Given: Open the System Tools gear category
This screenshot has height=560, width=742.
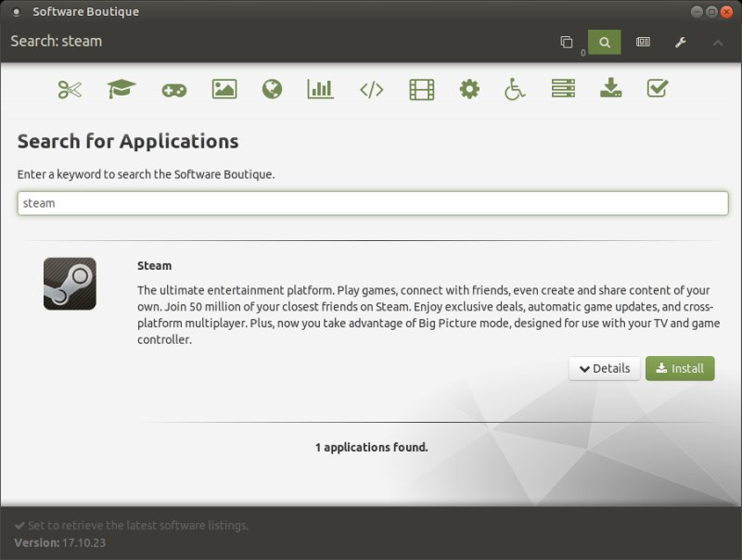Looking at the screenshot, I should tap(469, 89).
